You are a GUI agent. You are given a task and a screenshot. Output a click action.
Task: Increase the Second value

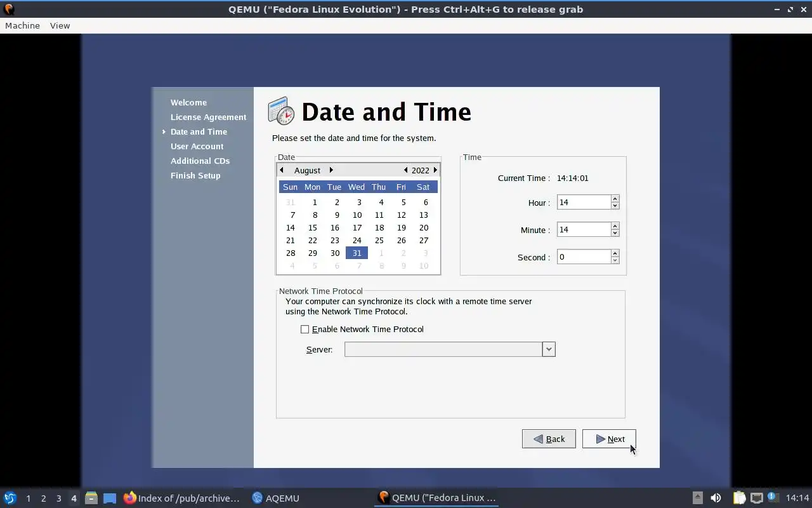point(615,253)
